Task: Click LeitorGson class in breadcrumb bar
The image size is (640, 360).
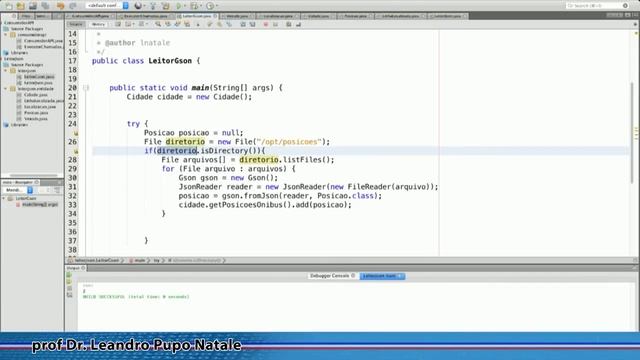Action: pyautogui.click(x=96, y=260)
